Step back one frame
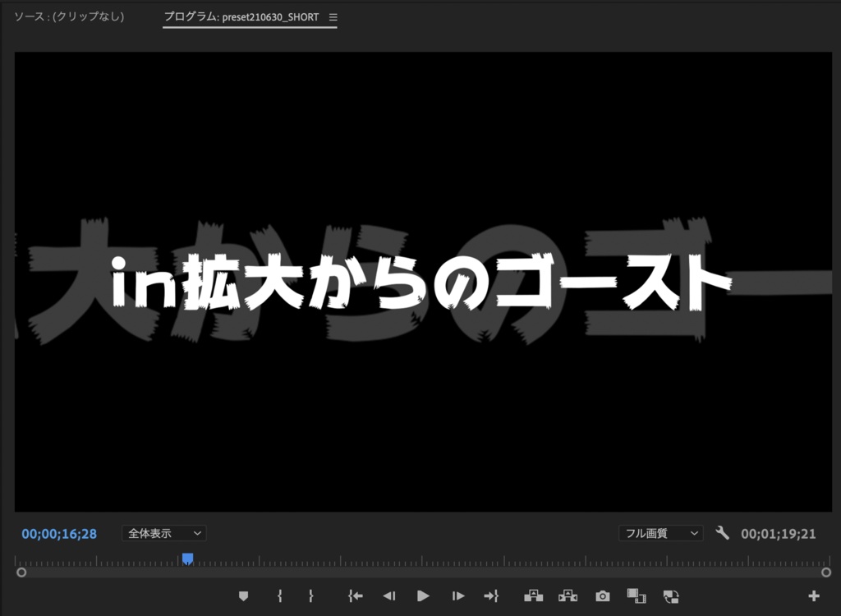The image size is (841, 616). tap(388, 595)
